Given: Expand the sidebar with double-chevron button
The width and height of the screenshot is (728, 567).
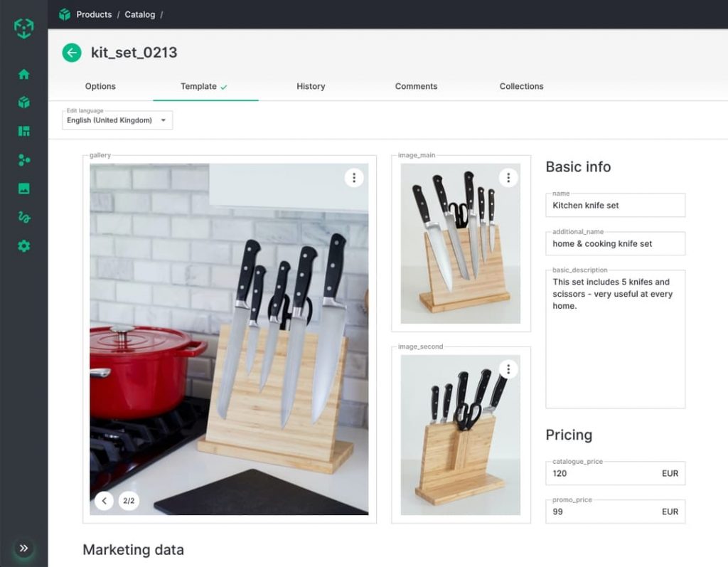Looking at the screenshot, I should pos(23,549).
